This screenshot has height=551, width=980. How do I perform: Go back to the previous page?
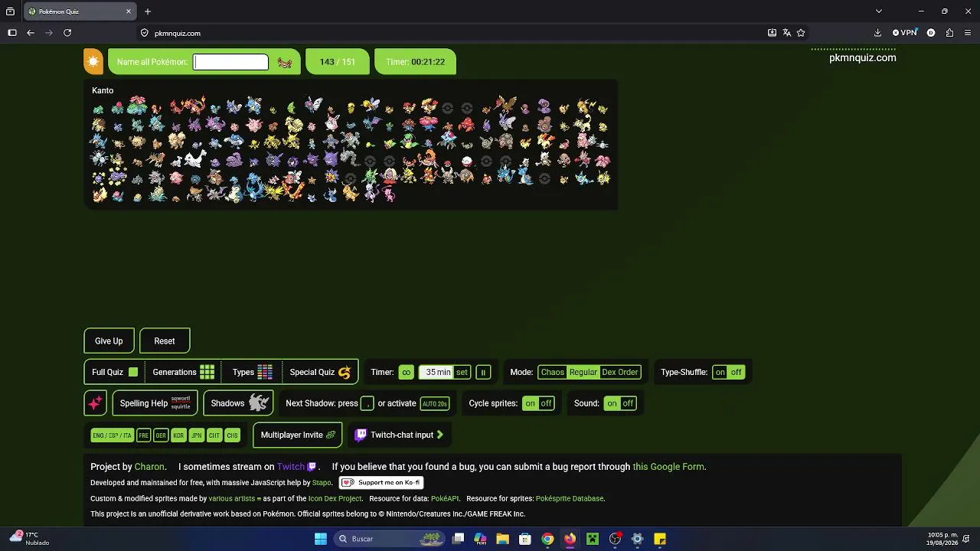(x=31, y=33)
